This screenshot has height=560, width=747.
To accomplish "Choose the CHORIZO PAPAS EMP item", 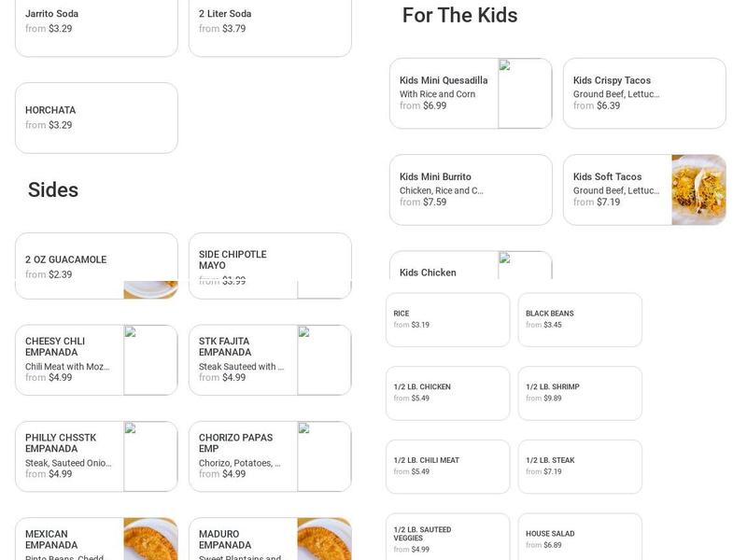I will pos(244,456).
